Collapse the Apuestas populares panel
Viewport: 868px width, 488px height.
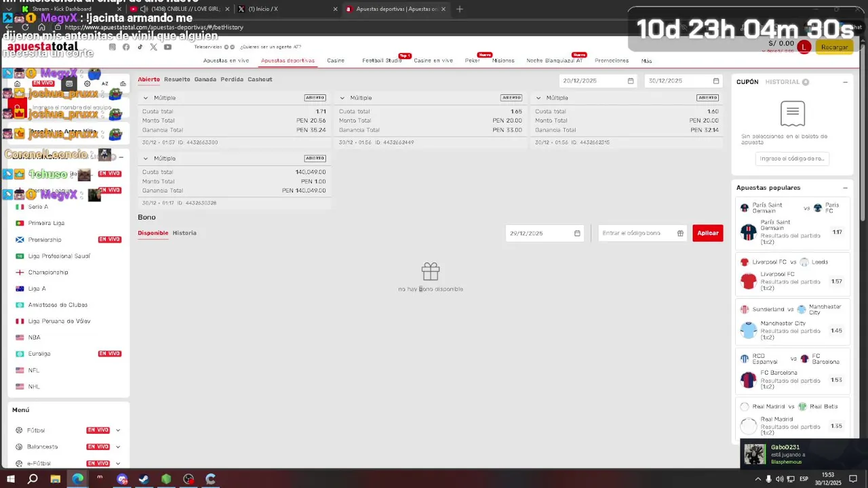845,188
